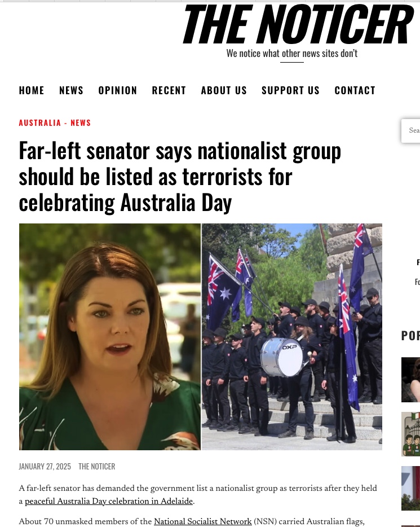
Task: Click the January 27, 2025 date
Action: pyautogui.click(x=45, y=467)
